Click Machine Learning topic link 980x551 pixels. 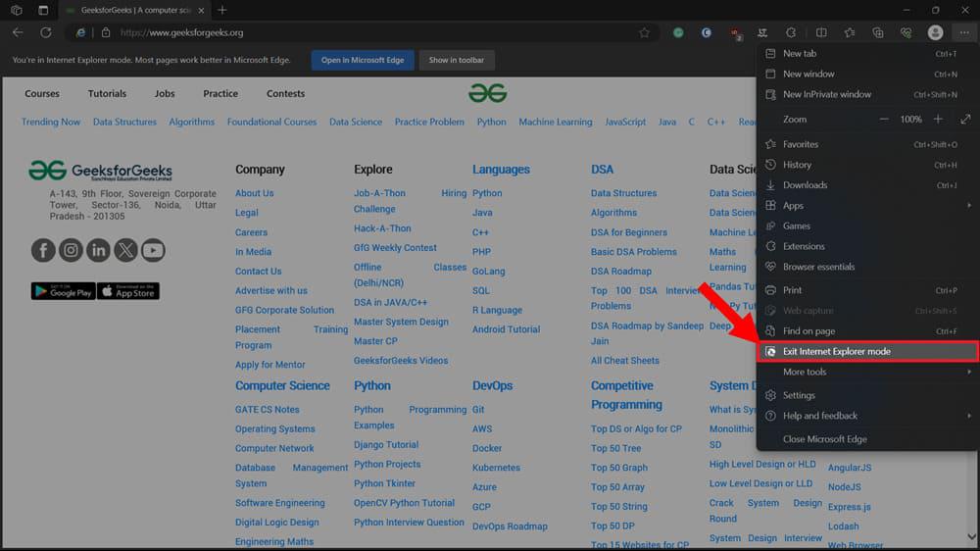[555, 122]
